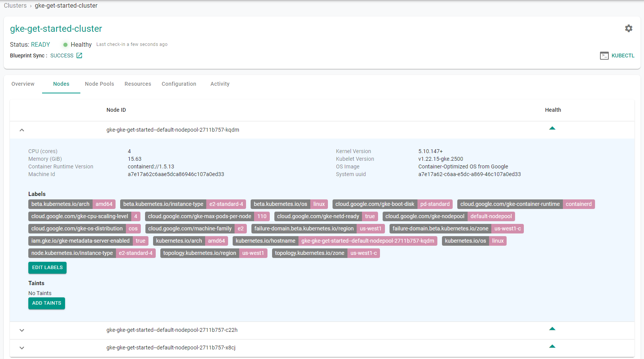Click health indicator for x8cj node
Viewport: 644px width, 359px height.
point(552,346)
